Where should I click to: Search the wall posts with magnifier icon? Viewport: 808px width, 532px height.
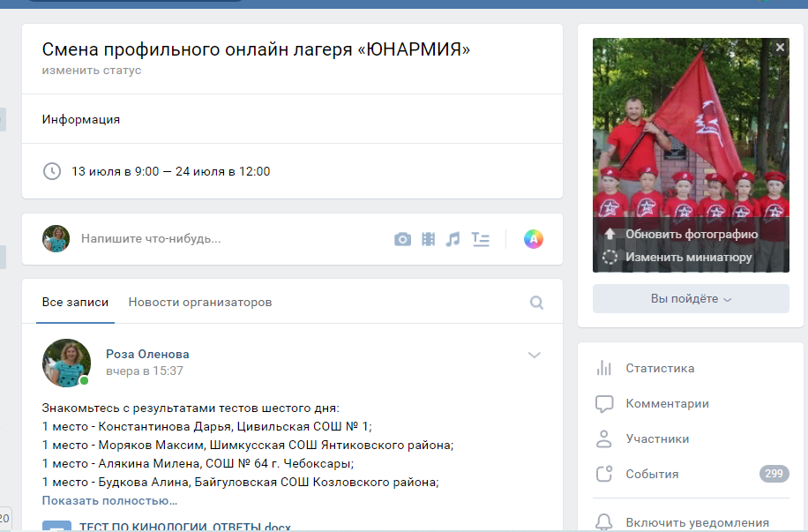536,303
